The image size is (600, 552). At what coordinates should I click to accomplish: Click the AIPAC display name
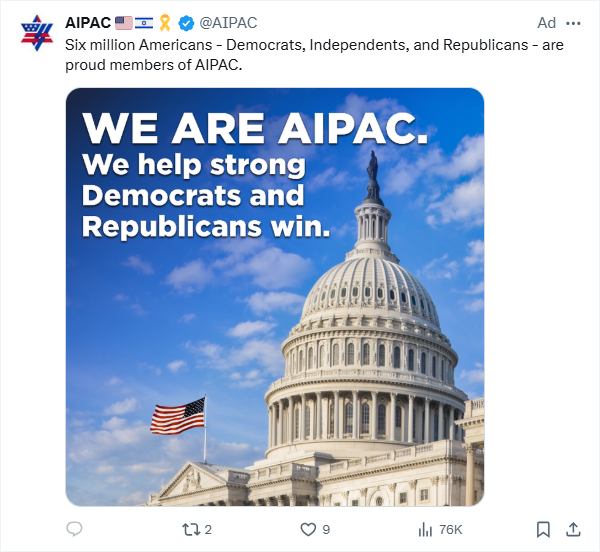pyautogui.click(x=87, y=23)
